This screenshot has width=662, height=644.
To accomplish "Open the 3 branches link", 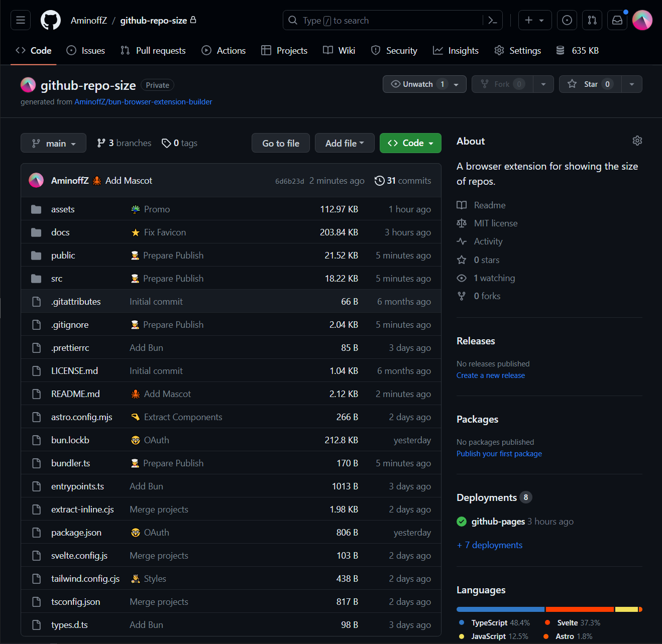I will tap(124, 143).
